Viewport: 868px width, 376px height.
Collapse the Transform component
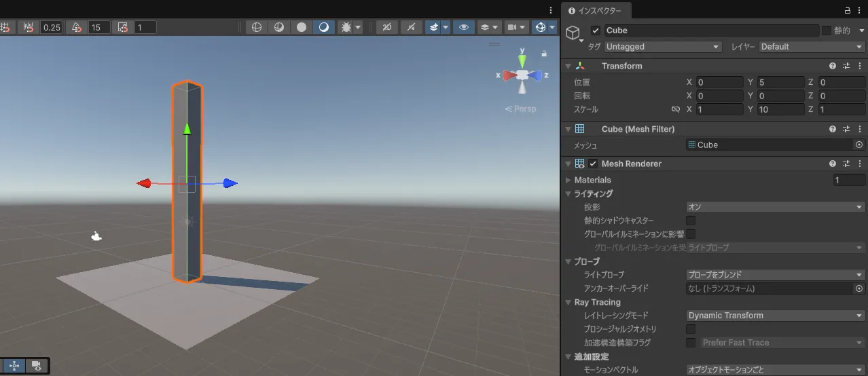[568, 66]
